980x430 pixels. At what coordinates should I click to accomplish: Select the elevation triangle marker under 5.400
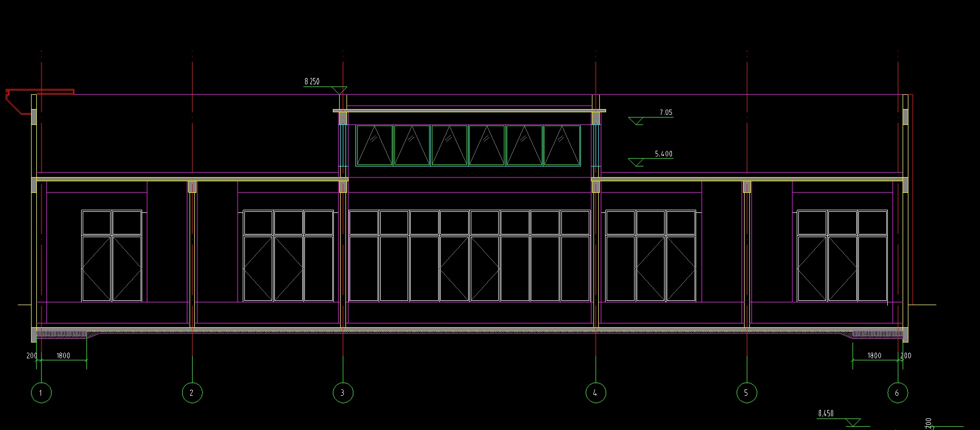pos(637,162)
